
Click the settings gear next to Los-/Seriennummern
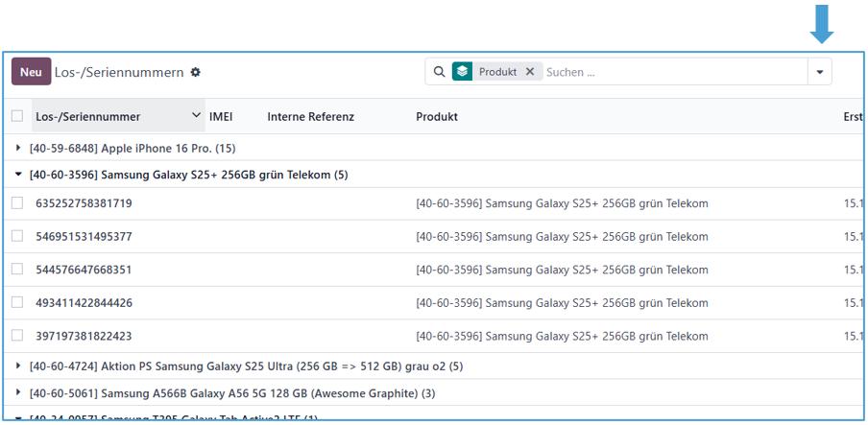click(x=196, y=72)
